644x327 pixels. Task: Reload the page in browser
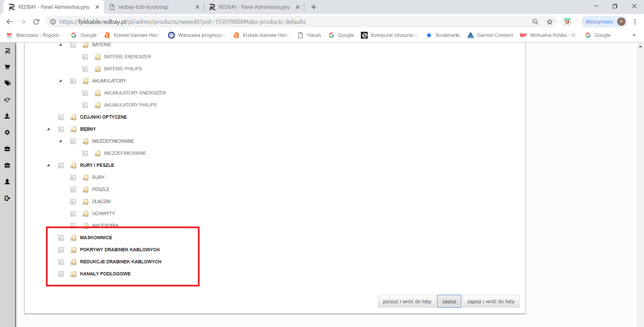click(36, 22)
